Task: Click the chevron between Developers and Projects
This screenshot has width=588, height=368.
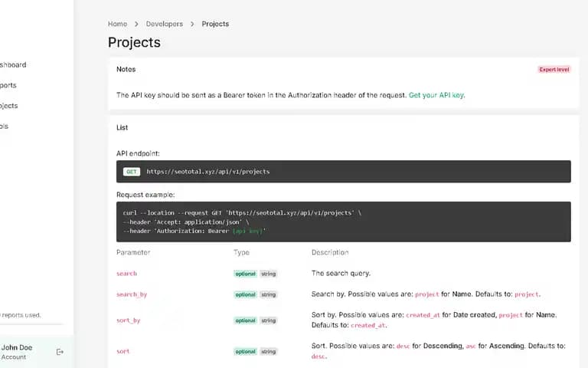Action: (x=192, y=24)
